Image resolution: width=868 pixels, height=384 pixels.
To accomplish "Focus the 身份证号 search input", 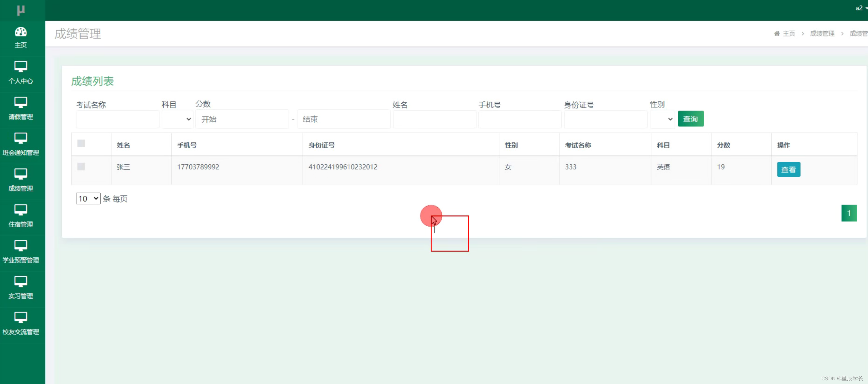I will click(x=606, y=119).
